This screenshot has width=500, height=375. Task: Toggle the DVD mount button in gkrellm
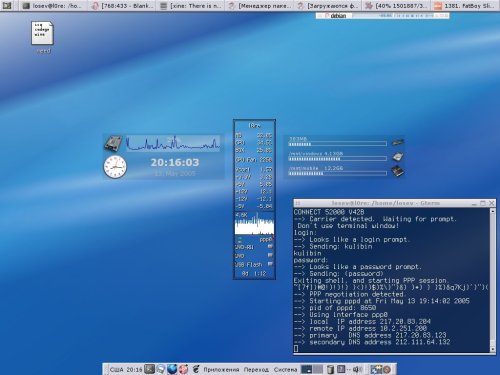coord(270,255)
